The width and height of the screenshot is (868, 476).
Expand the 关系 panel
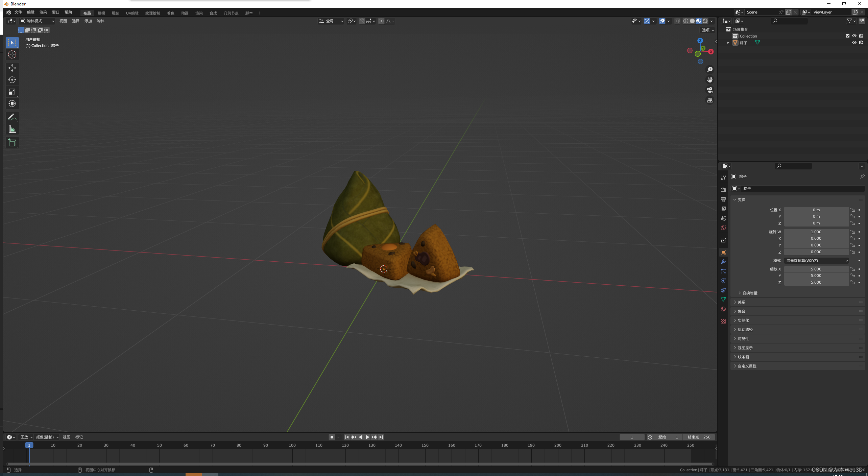[x=742, y=302]
